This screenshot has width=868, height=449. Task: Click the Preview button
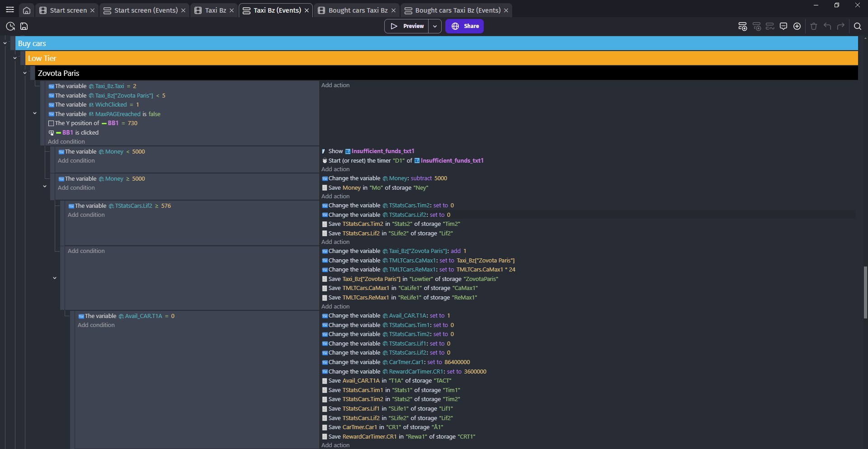(x=407, y=26)
